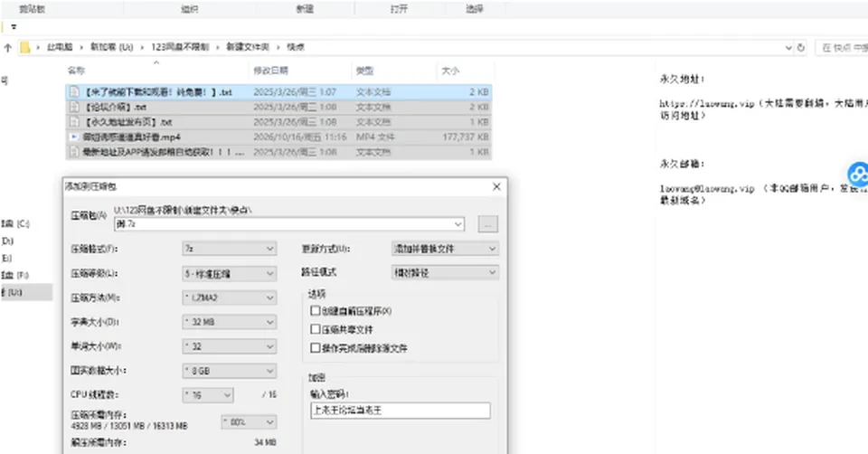Sort by the 修改日期 date modified column header
This screenshot has height=454, width=868.
click(x=270, y=71)
